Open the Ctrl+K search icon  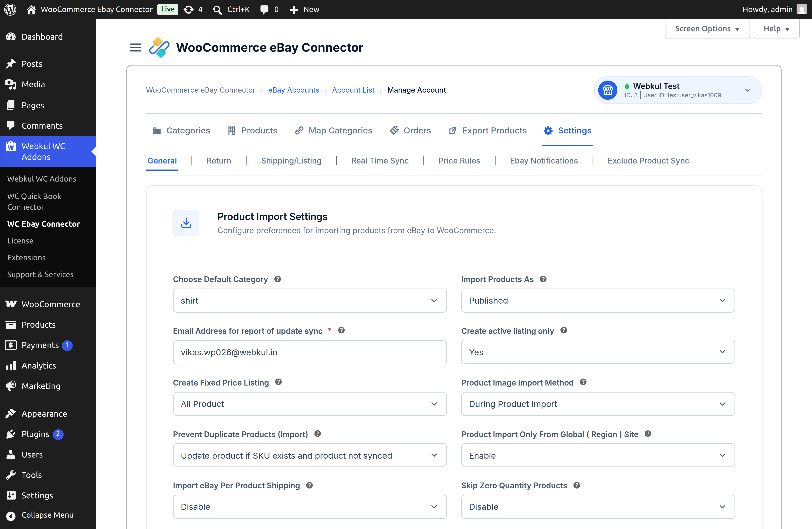pos(217,10)
